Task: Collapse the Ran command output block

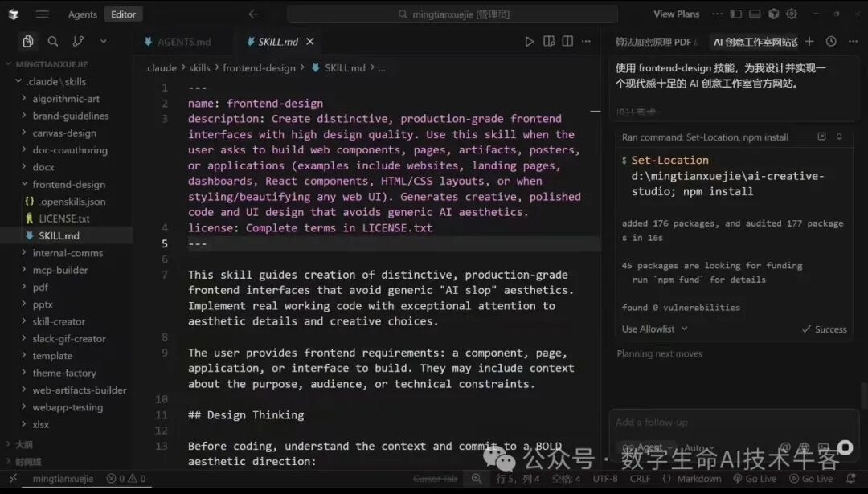Action: 839,136
